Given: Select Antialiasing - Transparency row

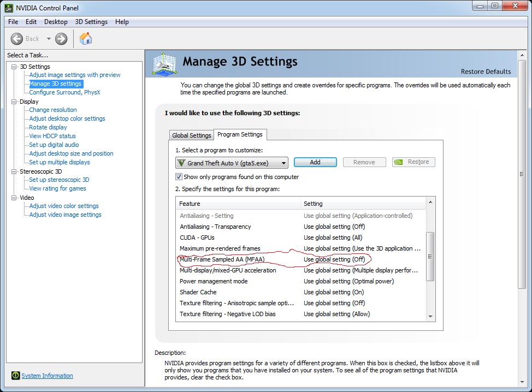Looking at the screenshot, I should coord(300,227).
